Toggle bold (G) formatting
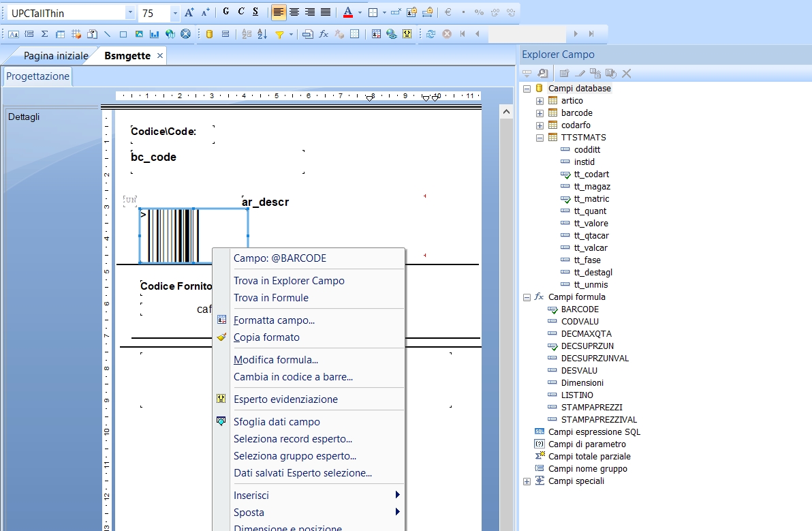The width and height of the screenshot is (812, 531). pos(225,12)
